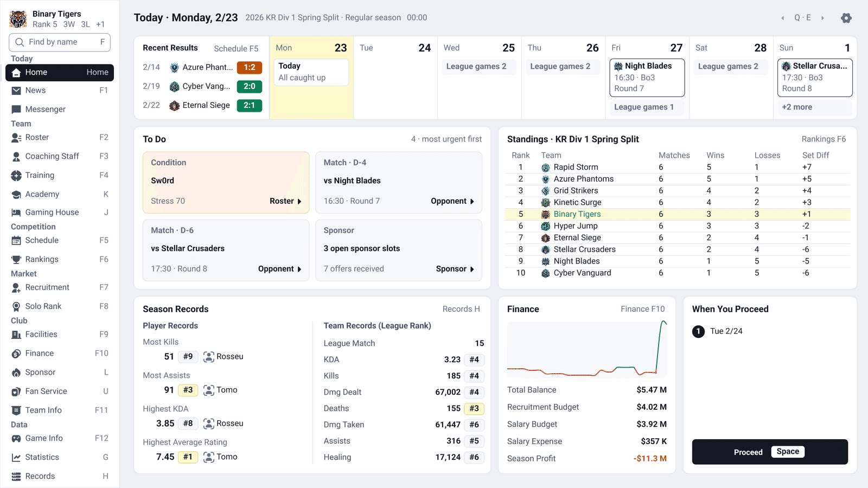Click the Game Info controller icon
This screenshot has height=488, width=868.
(16, 439)
